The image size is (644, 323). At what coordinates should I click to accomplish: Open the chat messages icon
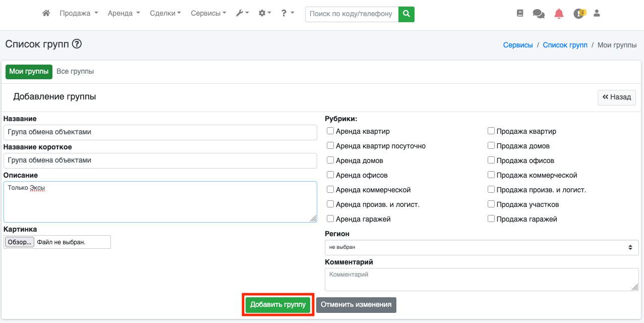[539, 14]
